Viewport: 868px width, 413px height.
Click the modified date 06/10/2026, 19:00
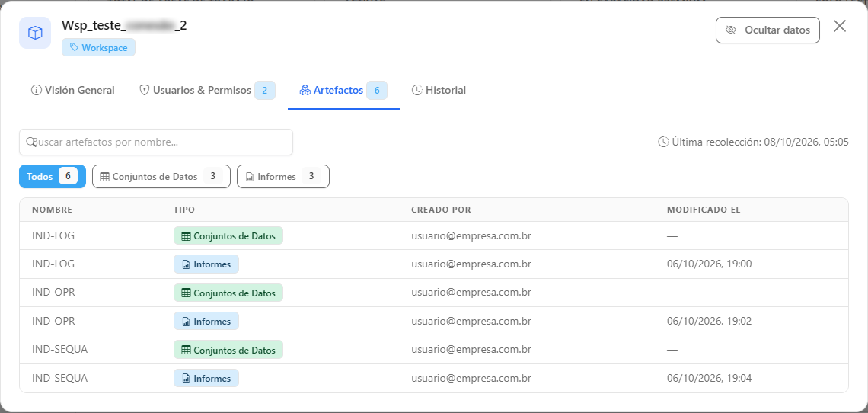[709, 264]
